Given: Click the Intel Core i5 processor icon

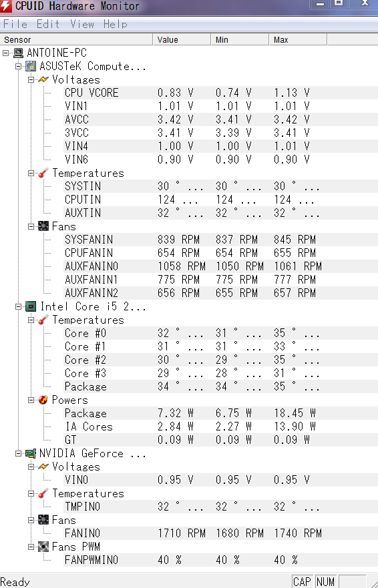Looking at the screenshot, I should (31, 307).
